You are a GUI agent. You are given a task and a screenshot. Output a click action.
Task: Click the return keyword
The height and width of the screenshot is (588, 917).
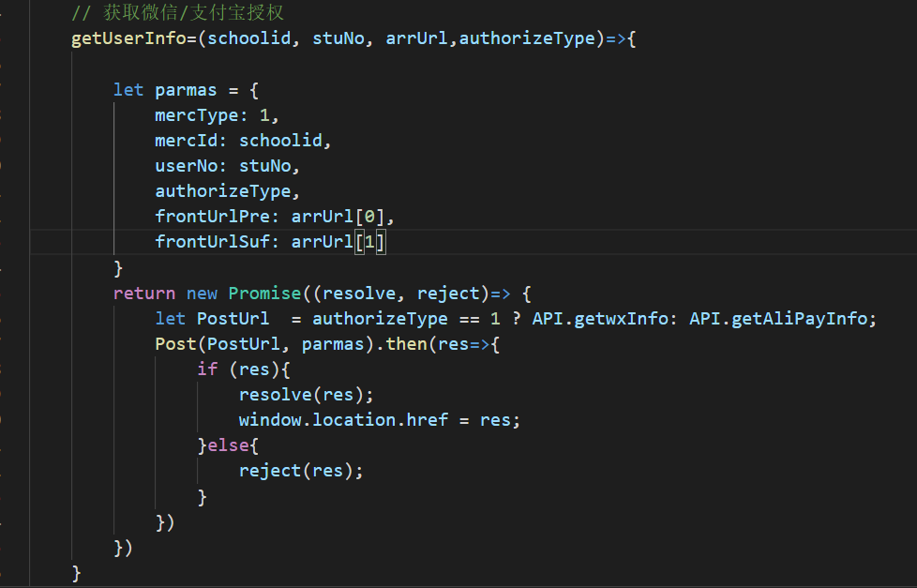(143, 294)
